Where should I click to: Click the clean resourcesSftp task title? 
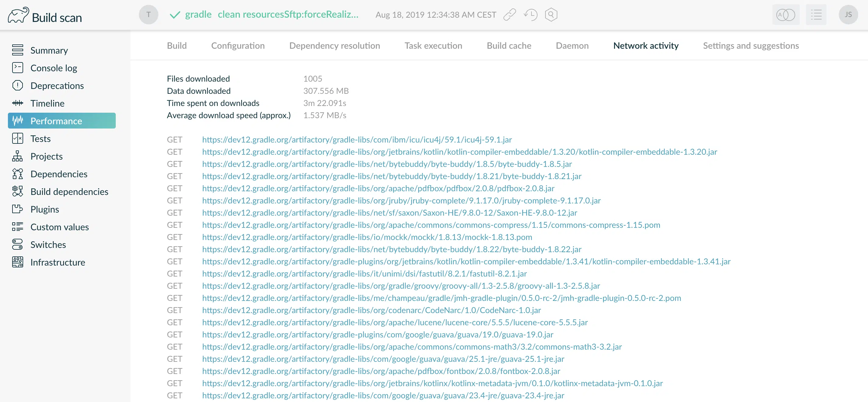coord(288,15)
